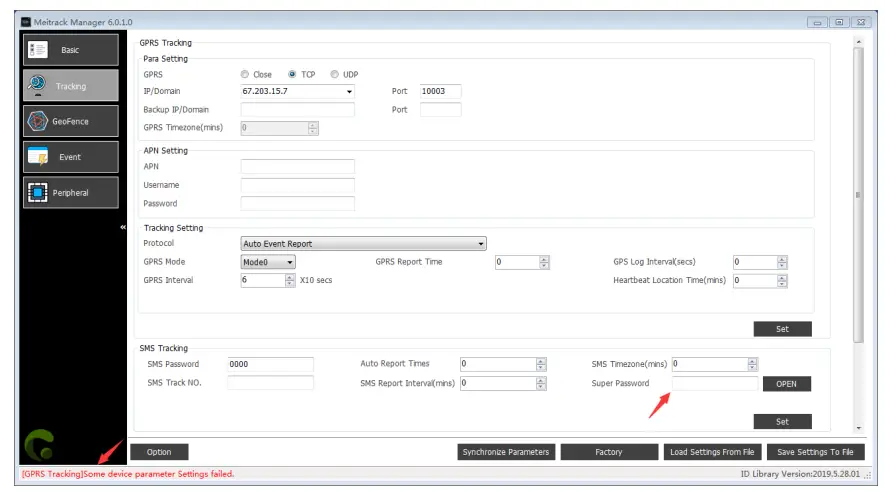The width and height of the screenshot is (885, 494).
Task: Click Set button in SMS Tracking
Action: click(782, 422)
